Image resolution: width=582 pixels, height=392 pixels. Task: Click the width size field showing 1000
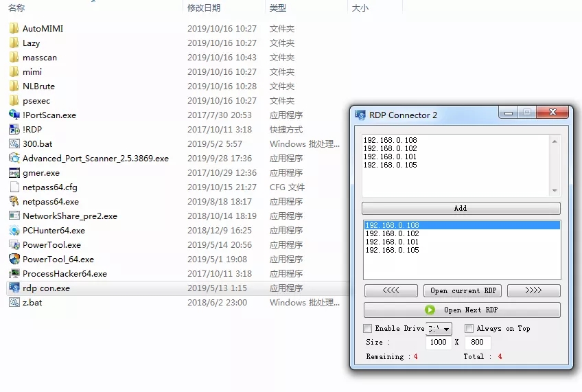pos(437,343)
